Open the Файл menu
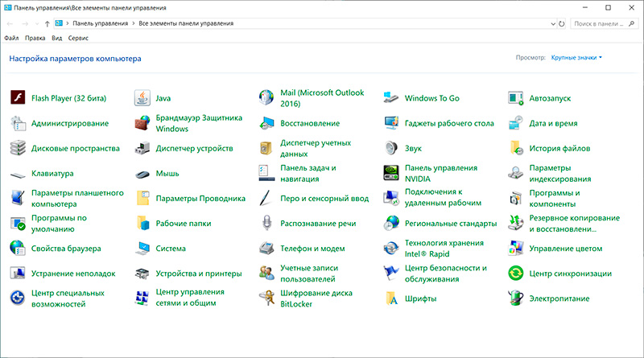Screen dimensions: 644x358 click(x=11, y=38)
